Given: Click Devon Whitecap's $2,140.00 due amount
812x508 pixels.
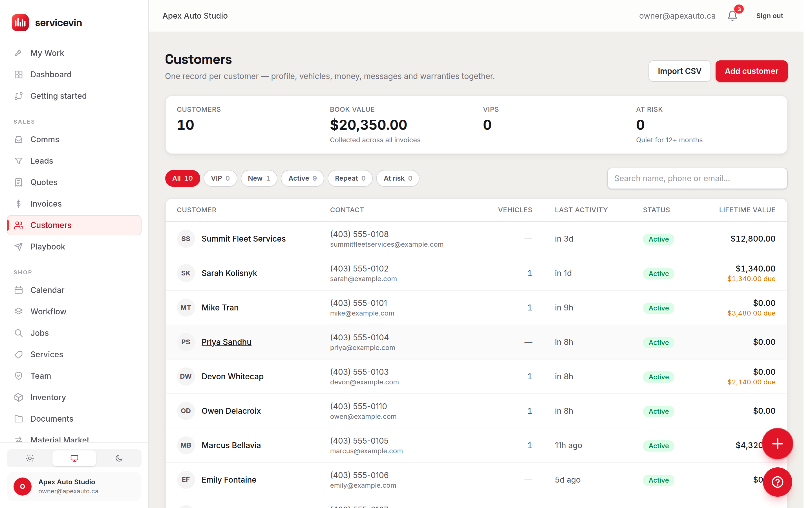Looking at the screenshot, I should 751,382.
